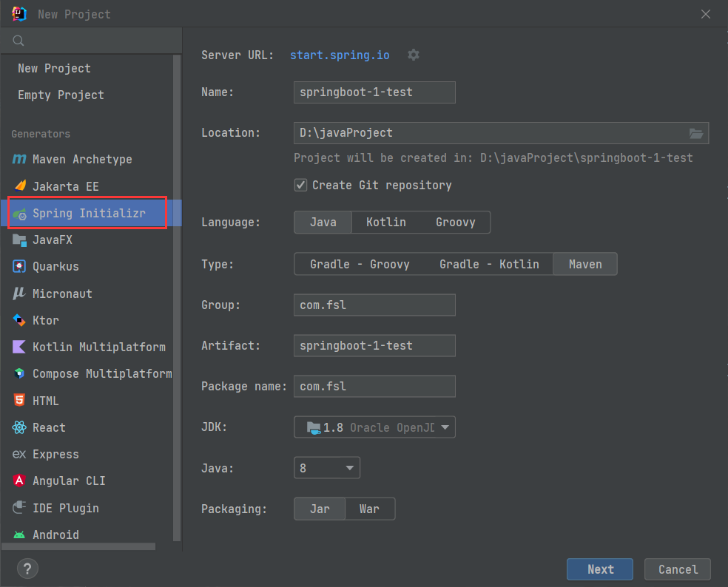Viewport: 728px width, 587px height.
Task: Select Jar packaging
Action: click(x=320, y=509)
